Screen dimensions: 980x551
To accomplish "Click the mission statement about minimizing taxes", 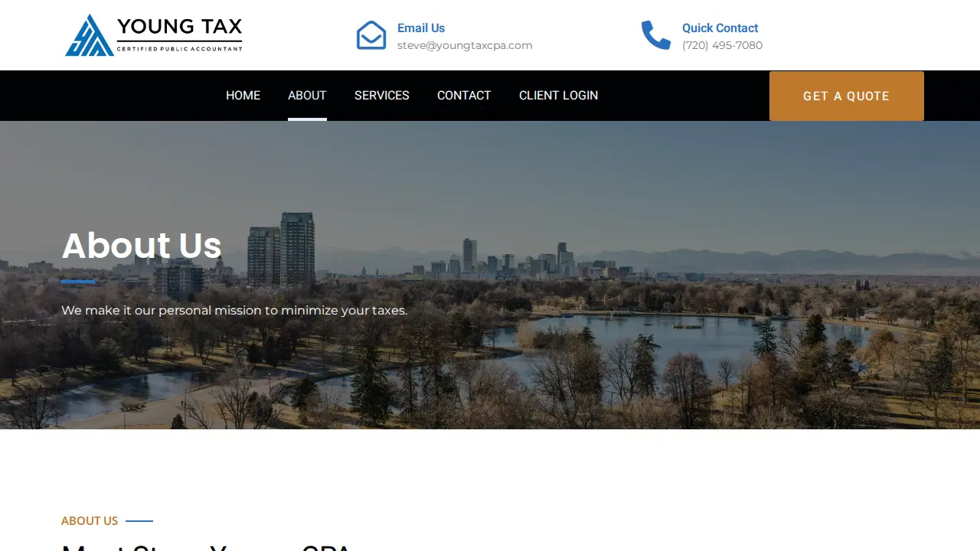I will (234, 311).
